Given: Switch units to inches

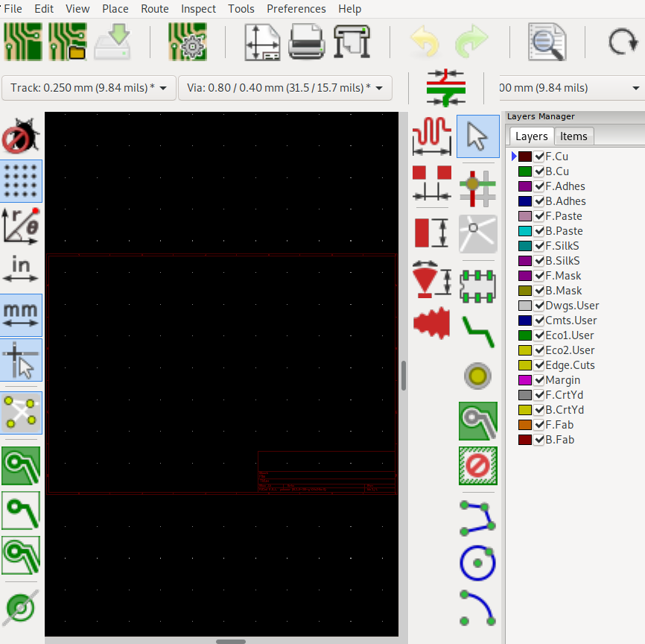Looking at the screenshot, I should tap(22, 268).
